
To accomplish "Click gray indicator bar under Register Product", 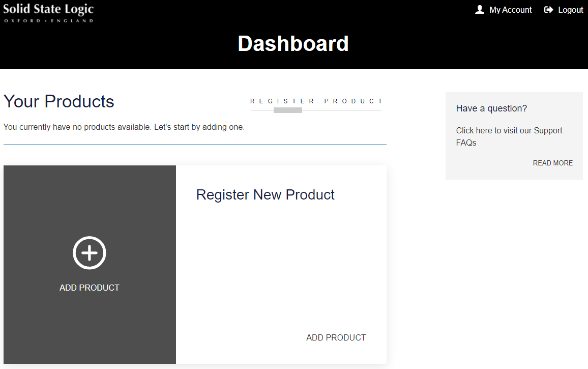I will (288, 110).
